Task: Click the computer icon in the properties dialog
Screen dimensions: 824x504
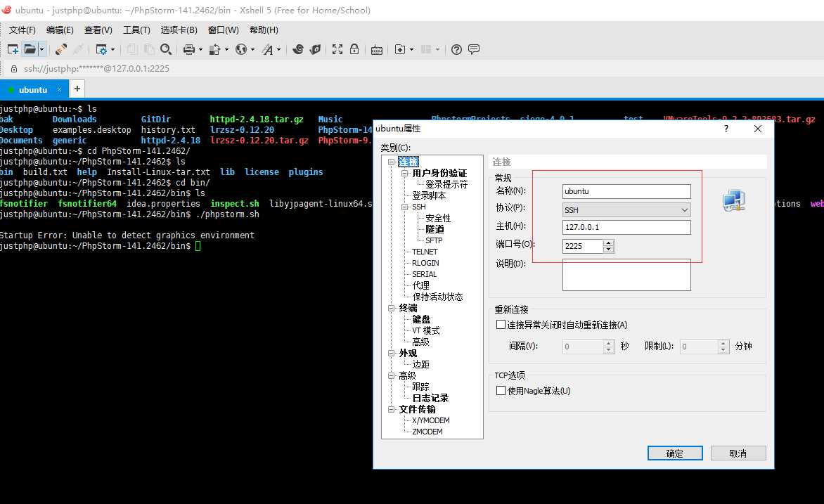Action: [733, 200]
